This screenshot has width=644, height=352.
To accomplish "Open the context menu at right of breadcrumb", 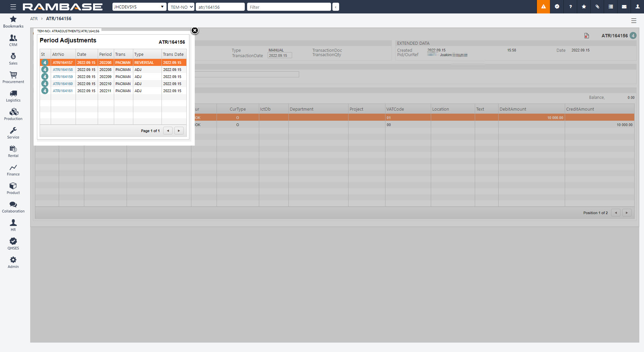I will coord(634,21).
